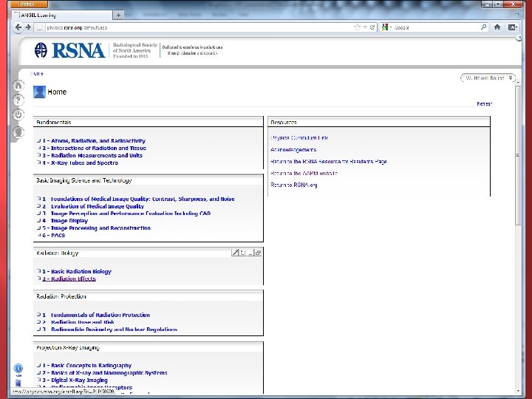Click the browser Forward arrow button
This screenshot has width=532, height=399.
coord(29,27)
